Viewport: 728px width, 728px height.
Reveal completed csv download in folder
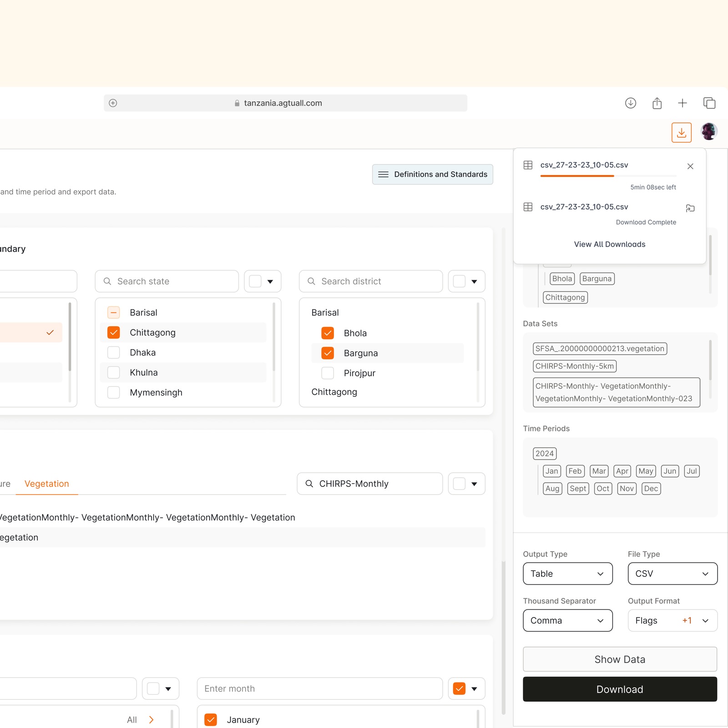(x=690, y=208)
